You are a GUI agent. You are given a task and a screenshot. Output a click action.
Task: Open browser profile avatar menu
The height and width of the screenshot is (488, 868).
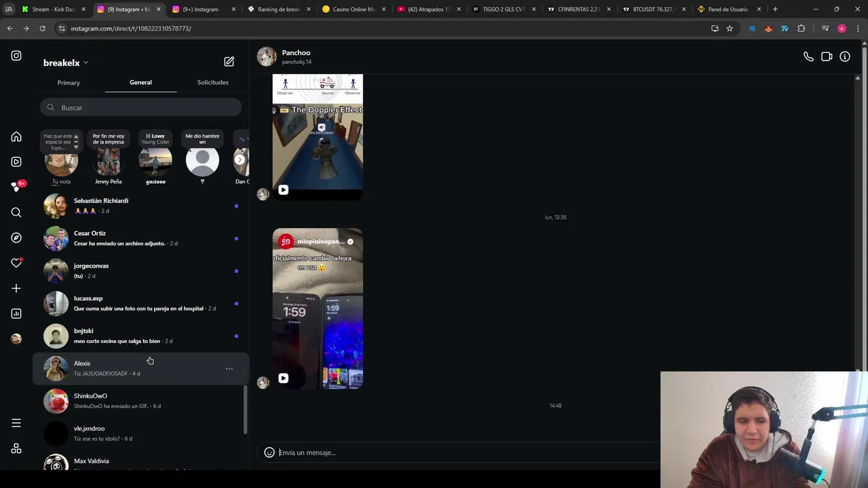pos(842,28)
